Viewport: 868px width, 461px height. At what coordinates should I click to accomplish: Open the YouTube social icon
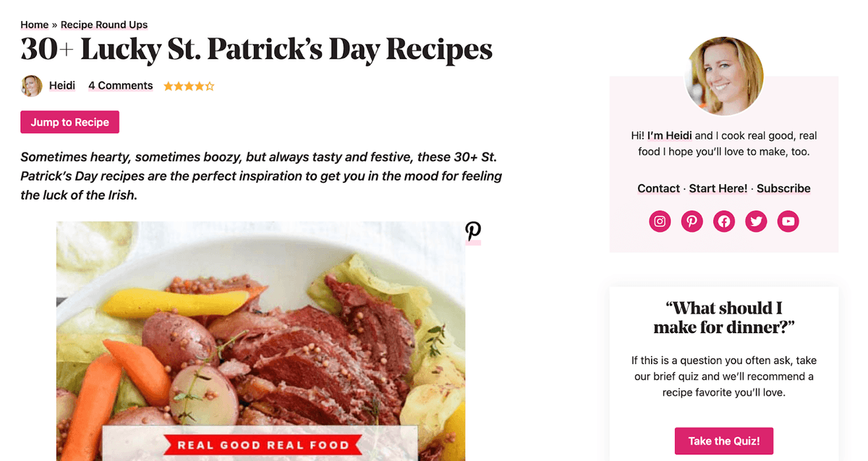tap(788, 221)
